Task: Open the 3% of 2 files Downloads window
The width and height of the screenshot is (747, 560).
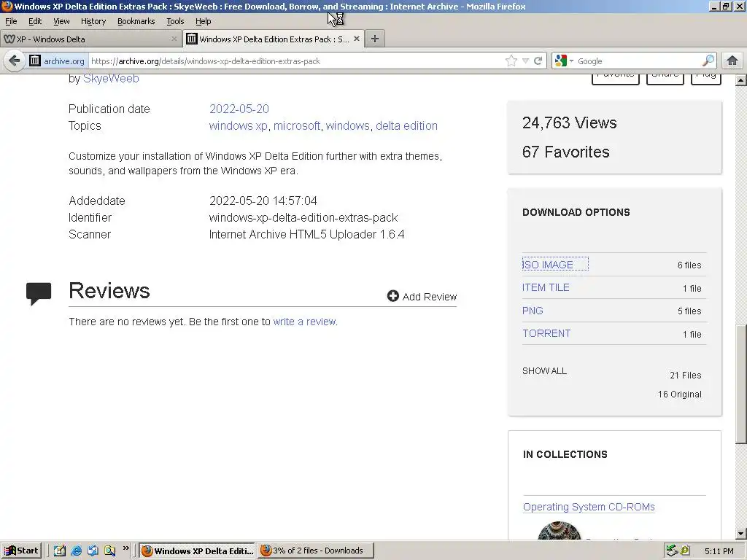Action: point(315,551)
